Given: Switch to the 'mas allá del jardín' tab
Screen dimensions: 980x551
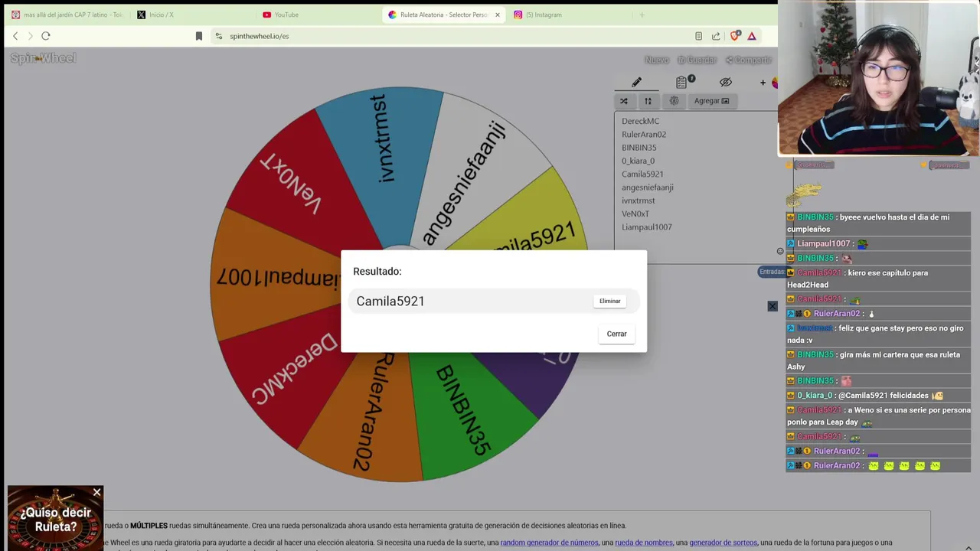Looking at the screenshot, I should tap(67, 15).
